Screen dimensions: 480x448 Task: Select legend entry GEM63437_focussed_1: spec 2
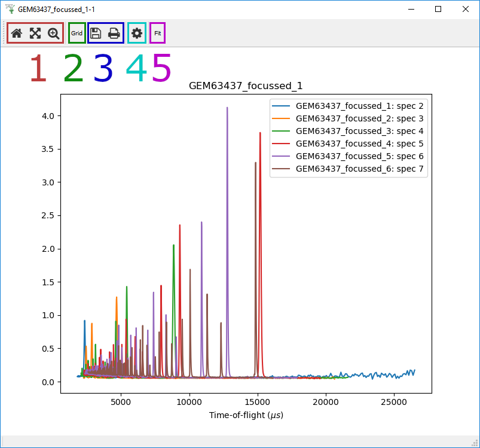pyautogui.click(x=360, y=106)
